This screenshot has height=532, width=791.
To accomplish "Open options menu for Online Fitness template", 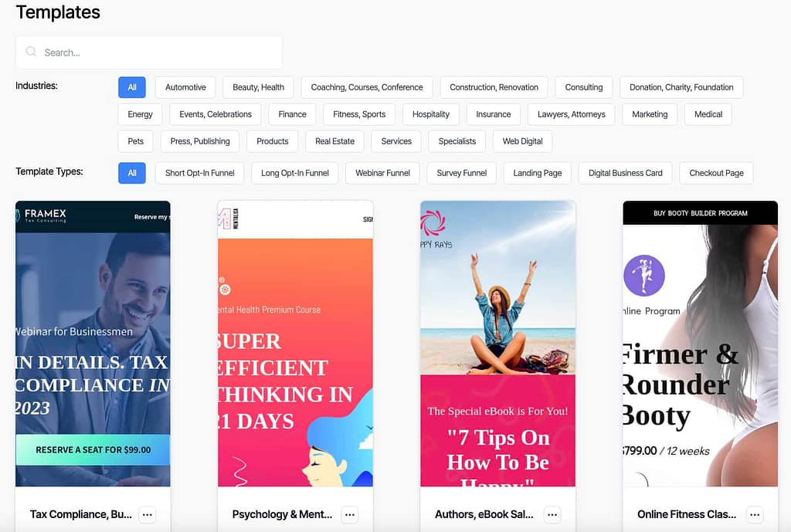I will coord(755,514).
